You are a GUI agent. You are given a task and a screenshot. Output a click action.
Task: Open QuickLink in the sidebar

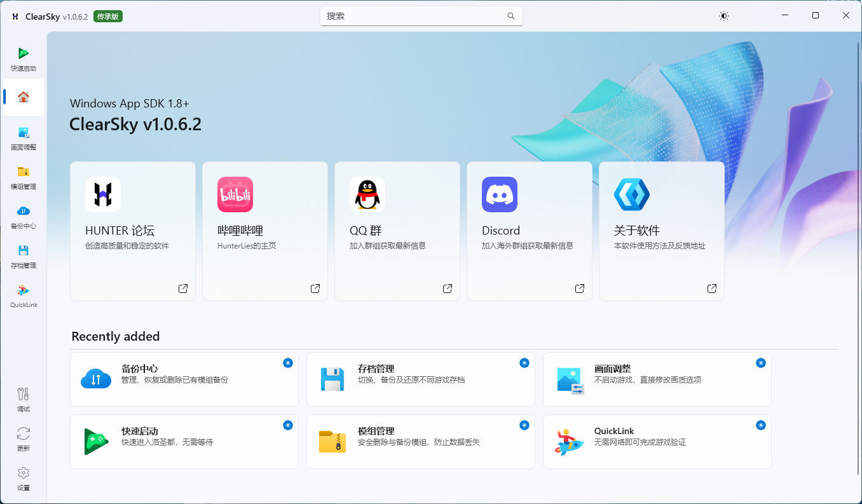point(24,295)
